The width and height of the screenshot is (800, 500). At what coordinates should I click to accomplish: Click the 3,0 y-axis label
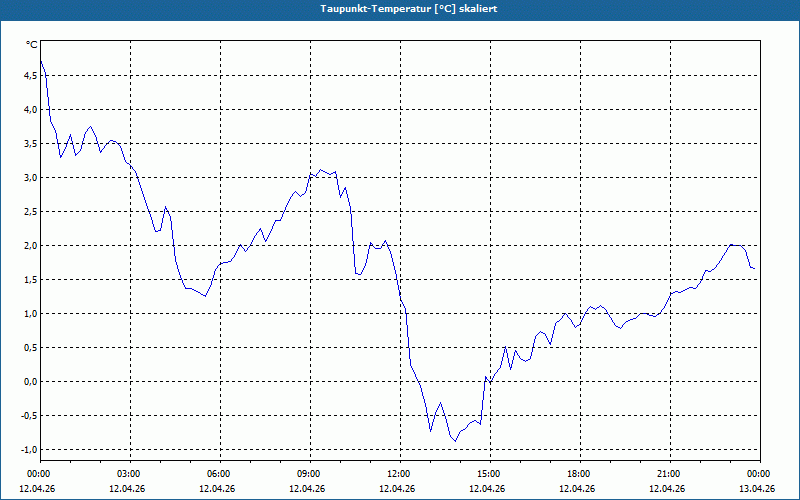pos(31,178)
